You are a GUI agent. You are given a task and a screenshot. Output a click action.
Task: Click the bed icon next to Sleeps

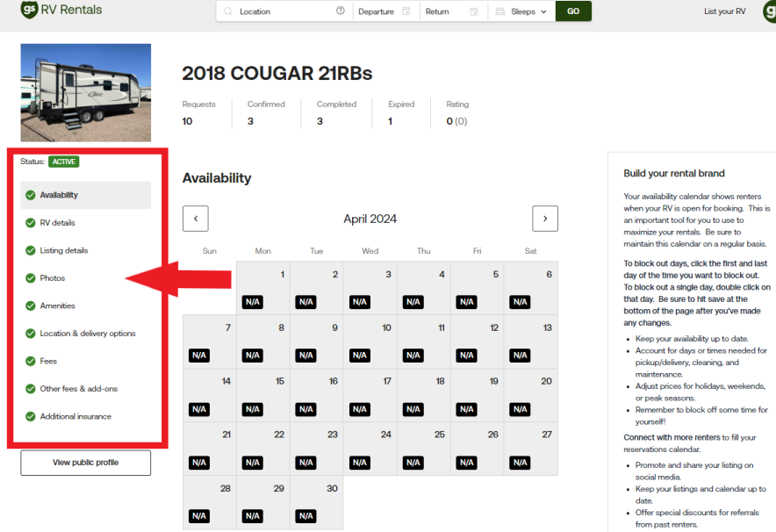[x=499, y=11]
